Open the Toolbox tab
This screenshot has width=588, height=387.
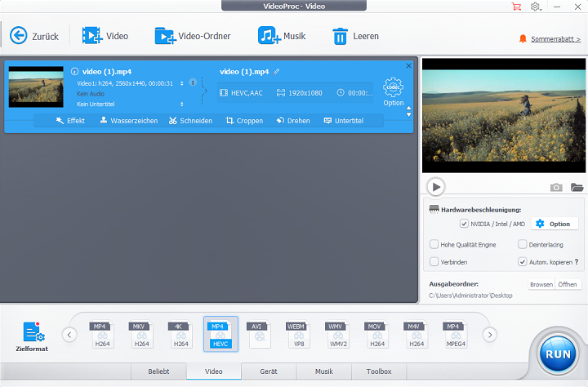pos(379,371)
